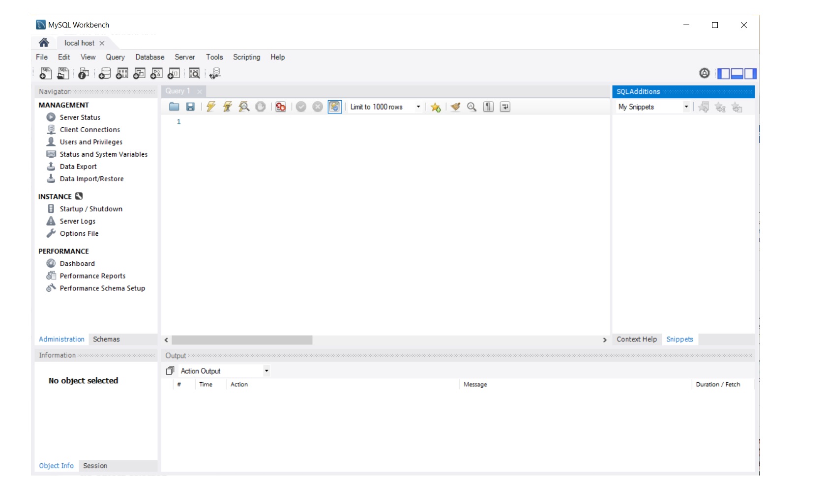Open Server Status under Management
The width and height of the screenshot is (826, 504).
[80, 117]
